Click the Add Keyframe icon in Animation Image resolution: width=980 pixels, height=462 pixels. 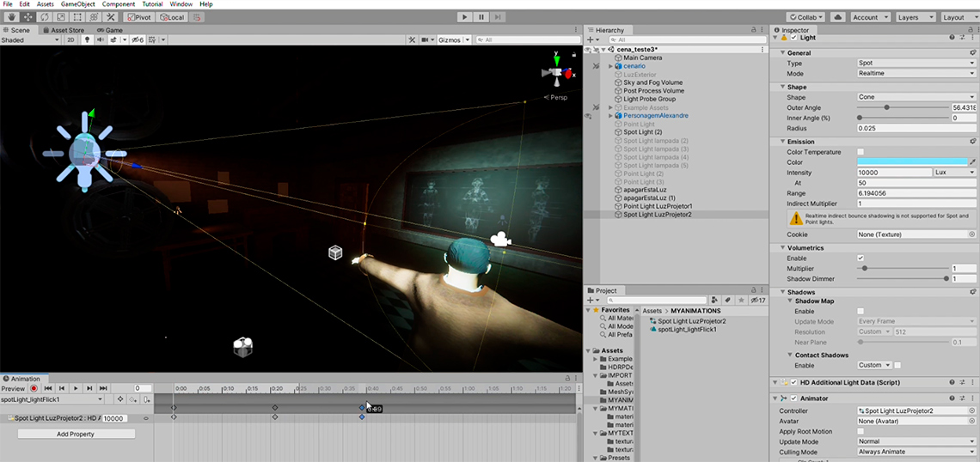pos(133,399)
